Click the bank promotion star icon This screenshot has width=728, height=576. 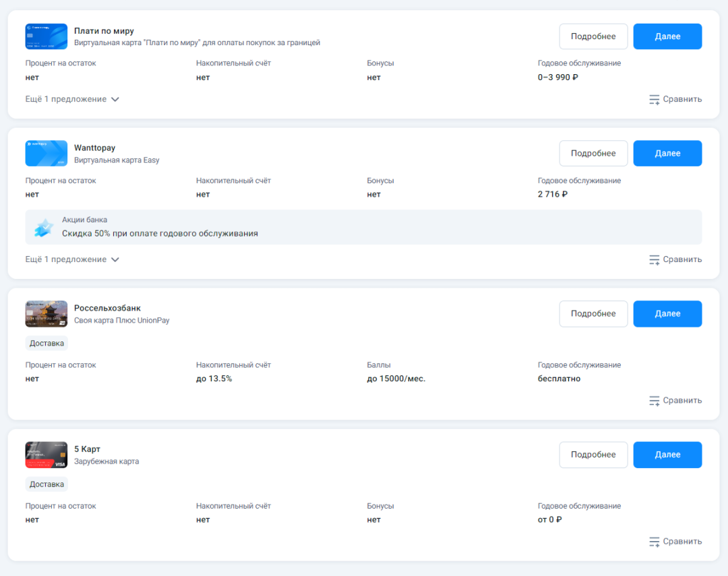pos(44,228)
